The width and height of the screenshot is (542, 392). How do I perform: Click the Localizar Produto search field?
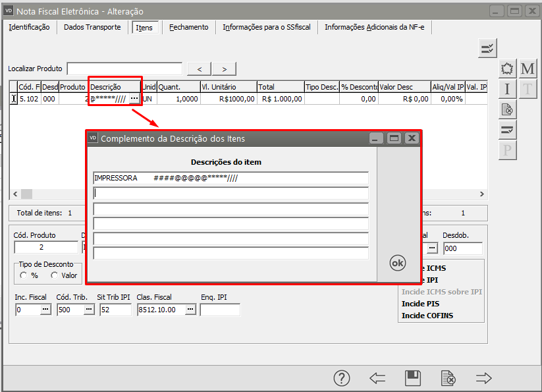coord(124,69)
